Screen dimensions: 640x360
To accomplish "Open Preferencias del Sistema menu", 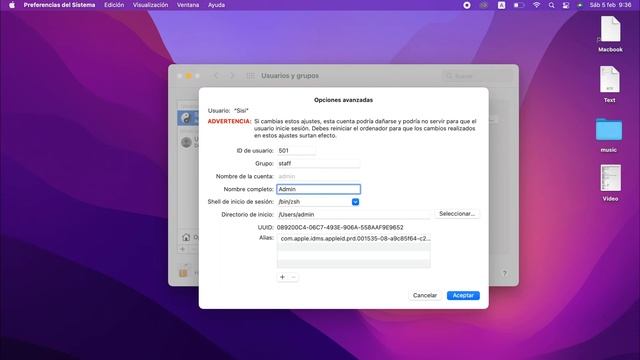I will (x=59, y=5).
